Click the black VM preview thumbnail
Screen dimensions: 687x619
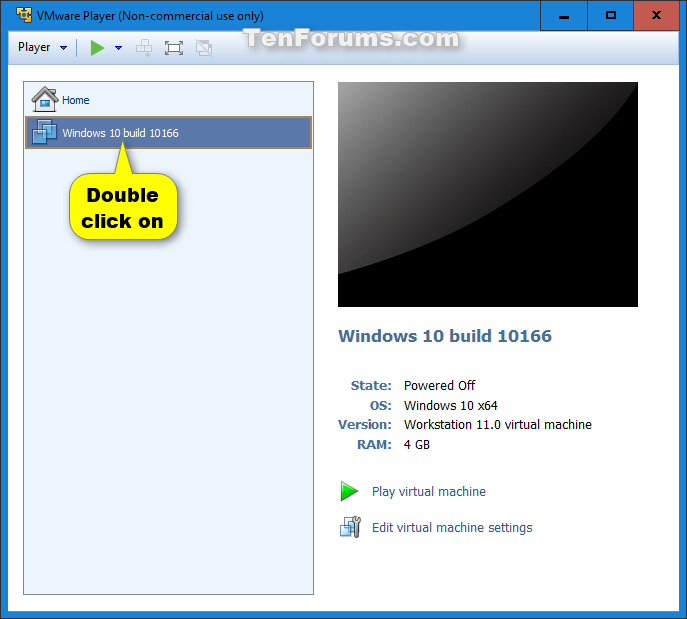[x=488, y=194]
